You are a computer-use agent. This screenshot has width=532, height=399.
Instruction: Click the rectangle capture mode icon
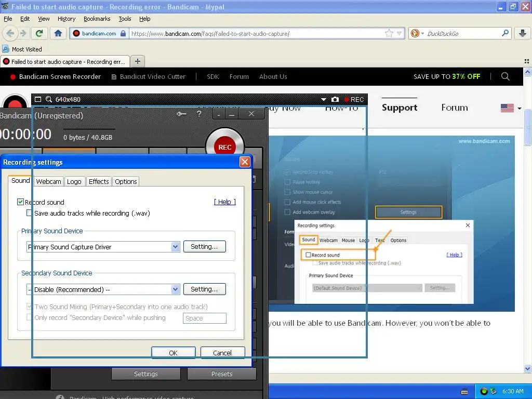38,99
